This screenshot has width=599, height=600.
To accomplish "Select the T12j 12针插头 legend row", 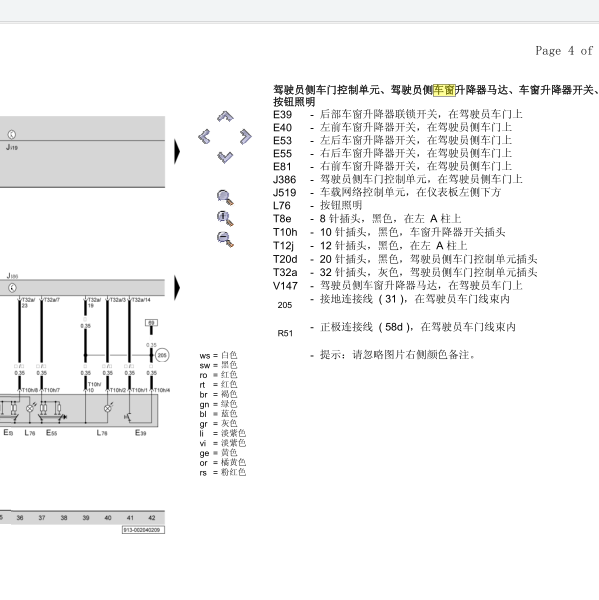I will 370,246.
